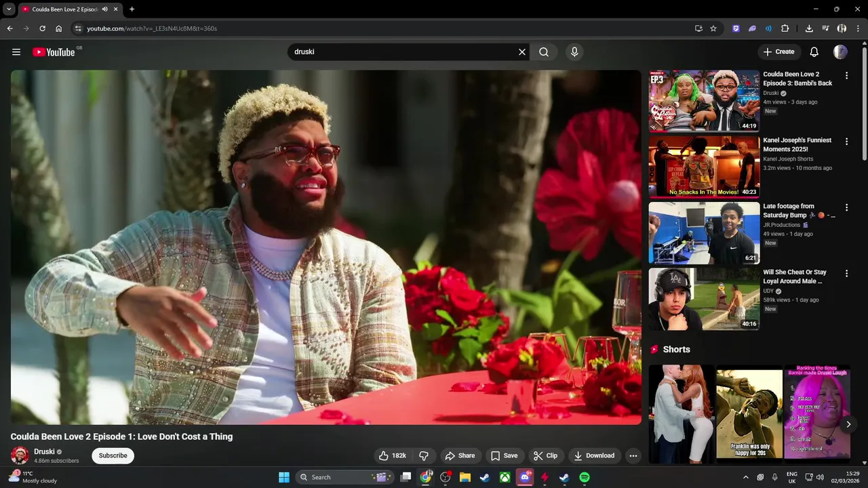This screenshot has width=868, height=488.
Task: Open more actions ellipsis below video
Action: (633, 455)
